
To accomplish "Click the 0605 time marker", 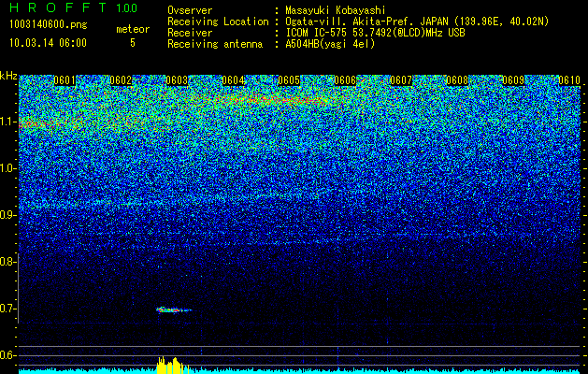I will [x=289, y=80].
